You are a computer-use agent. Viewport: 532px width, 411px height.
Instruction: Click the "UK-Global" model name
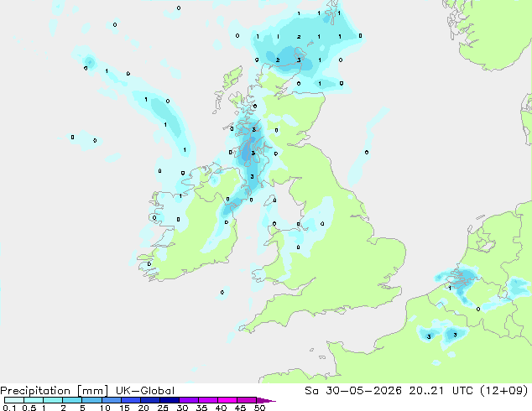(x=145, y=391)
